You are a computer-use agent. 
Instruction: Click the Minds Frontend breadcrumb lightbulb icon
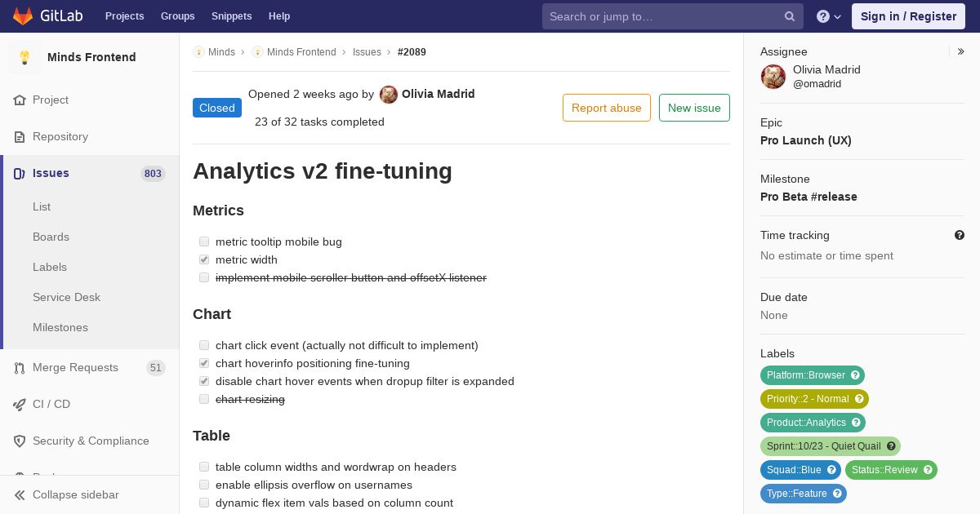click(257, 52)
